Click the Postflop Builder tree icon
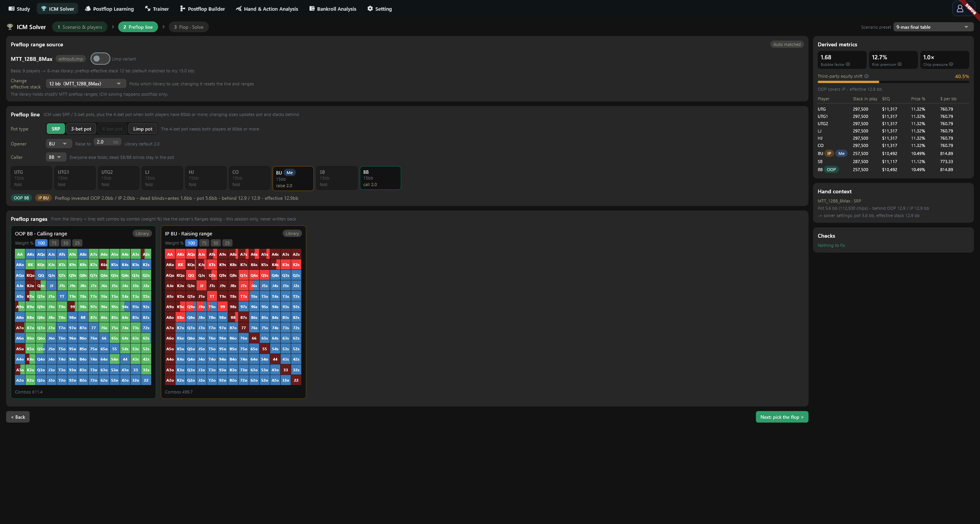Viewport: 980px width, 524px height. point(183,9)
